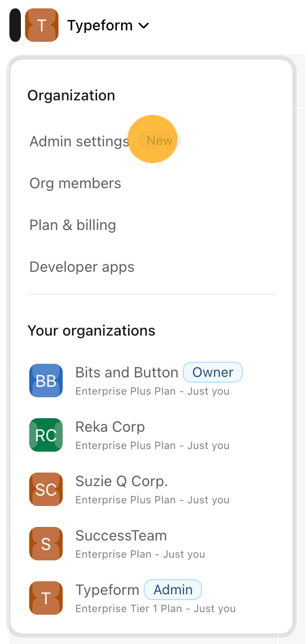The height and width of the screenshot is (644, 305).
Task: Click the Admin badge on Typeform
Action: [173, 590]
